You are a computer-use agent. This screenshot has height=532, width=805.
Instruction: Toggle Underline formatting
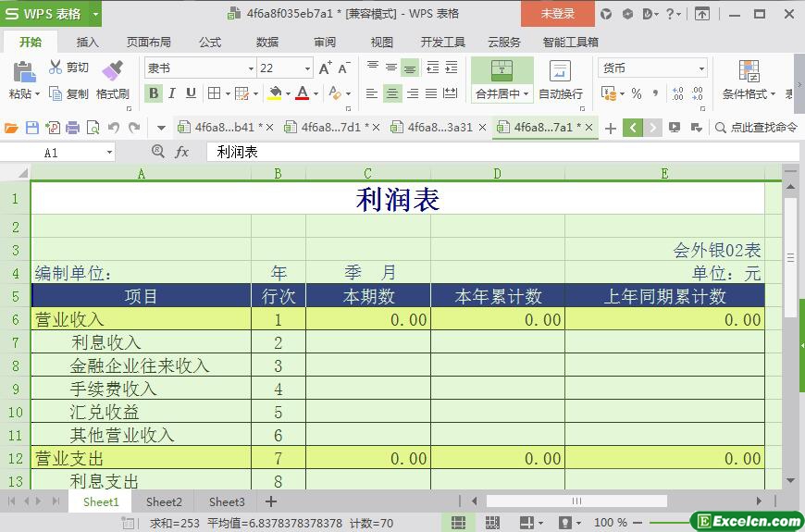tap(192, 93)
